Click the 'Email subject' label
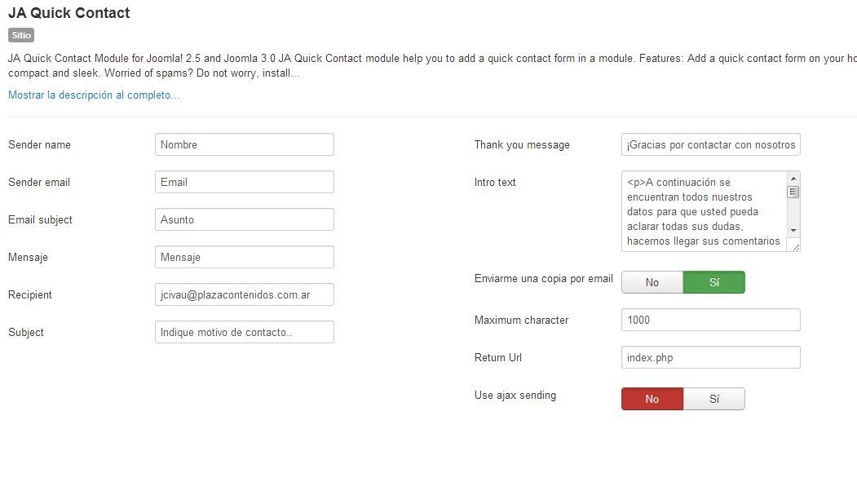 pyautogui.click(x=40, y=219)
